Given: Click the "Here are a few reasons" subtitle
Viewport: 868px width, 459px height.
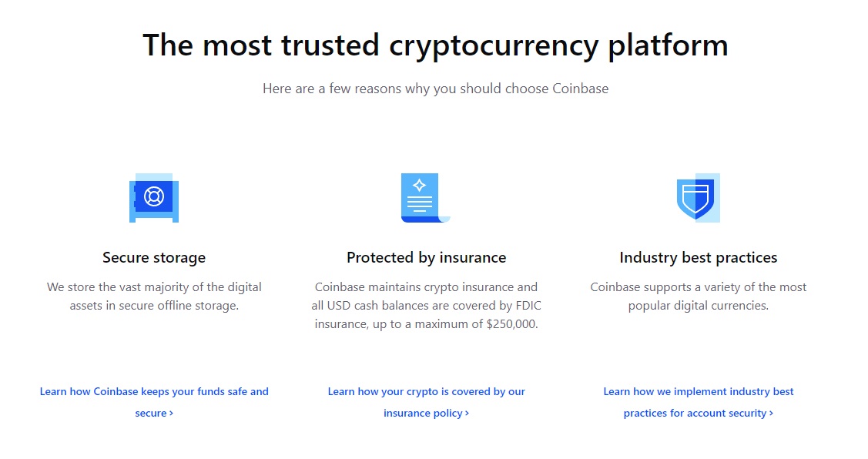Looking at the screenshot, I should pyautogui.click(x=435, y=89).
